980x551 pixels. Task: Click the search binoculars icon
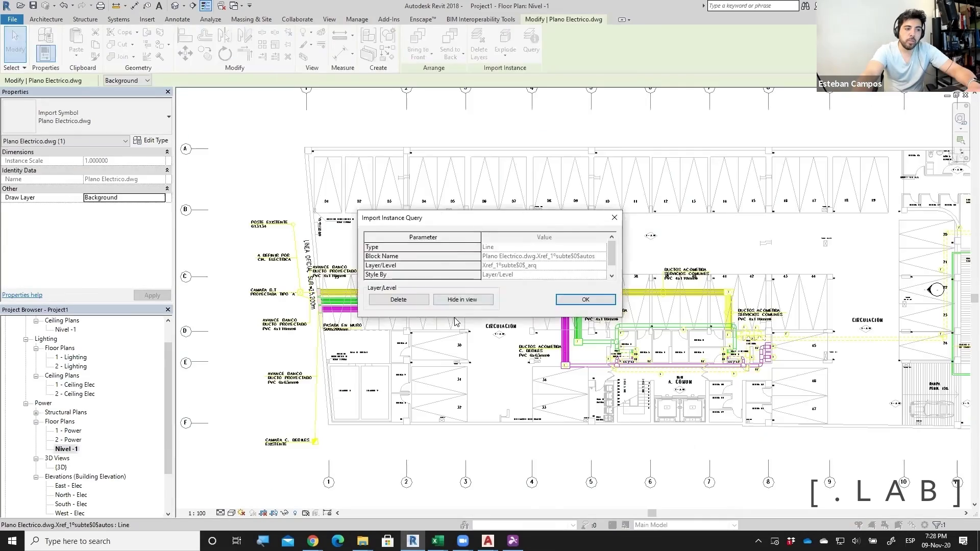tap(805, 6)
